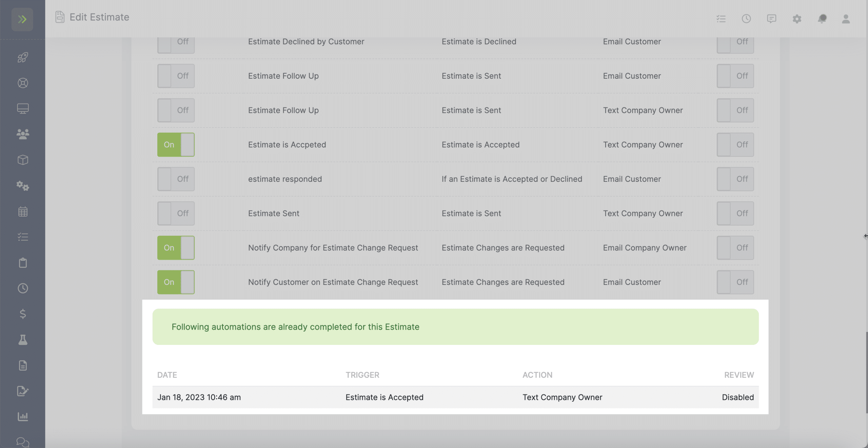Open the calendar icon in the sidebar
868x448 pixels.
pyautogui.click(x=23, y=211)
